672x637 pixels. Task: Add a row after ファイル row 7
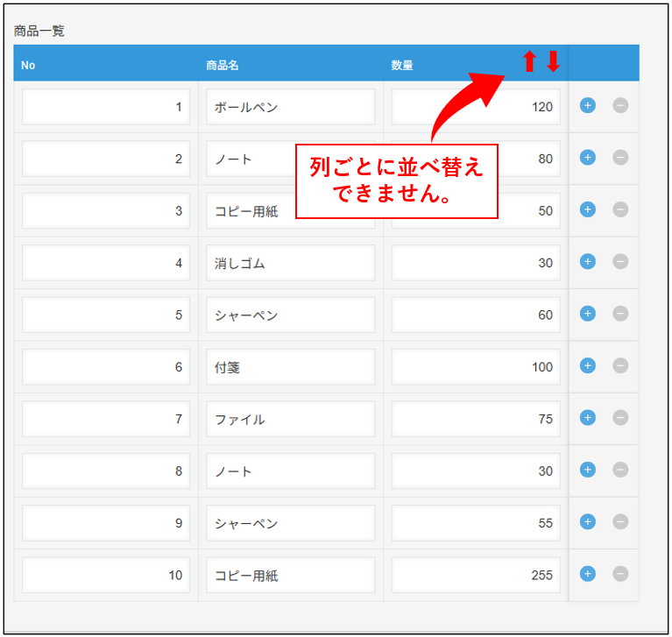pyautogui.click(x=587, y=418)
